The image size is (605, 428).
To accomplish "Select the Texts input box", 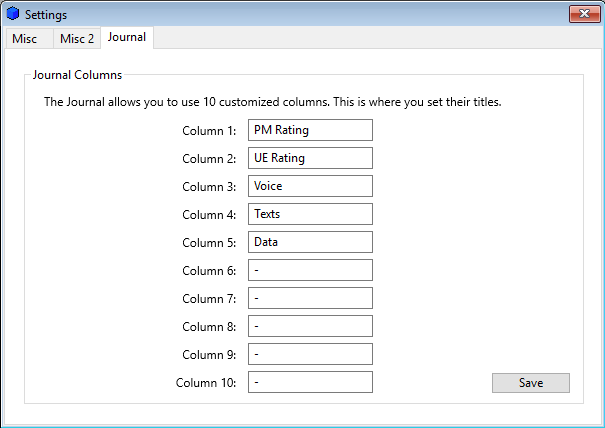I will [310, 214].
